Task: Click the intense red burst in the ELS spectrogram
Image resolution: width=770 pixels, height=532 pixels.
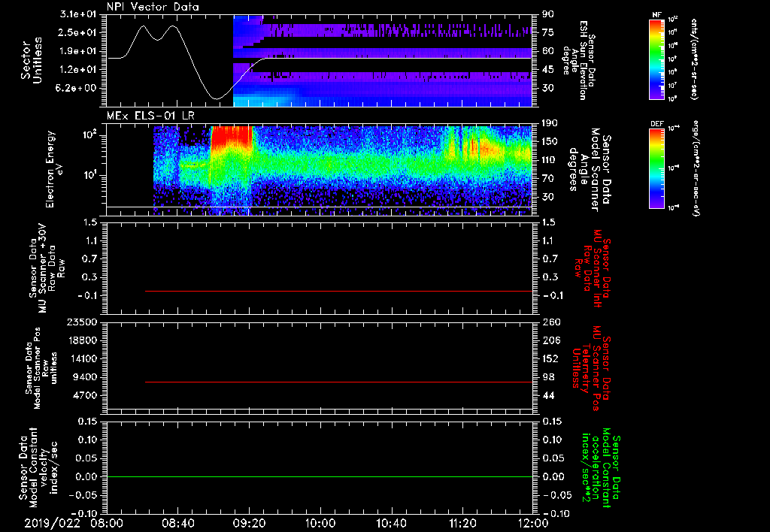Action: pos(232,135)
